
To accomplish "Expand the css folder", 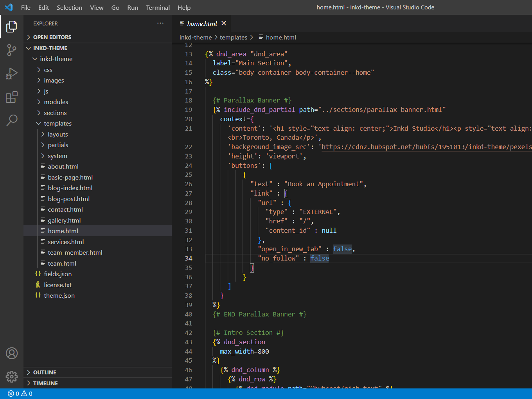I will (98, 70).
